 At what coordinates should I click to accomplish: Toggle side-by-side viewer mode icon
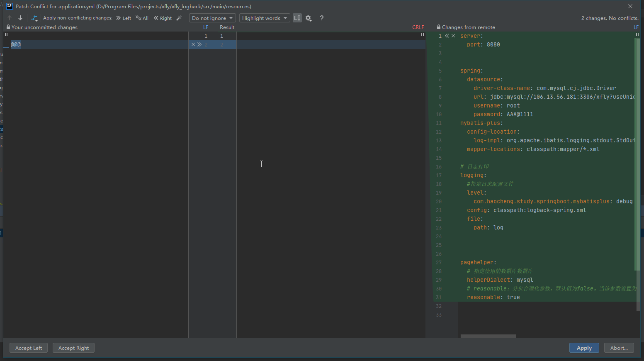coord(296,18)
